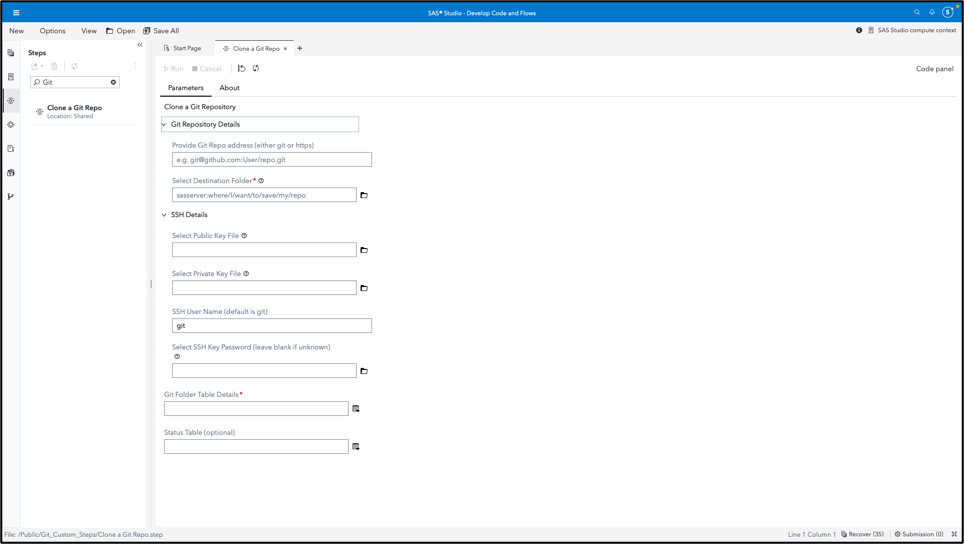964x544 pixels.
Task: Click Save All
Action: pos(161,31)
